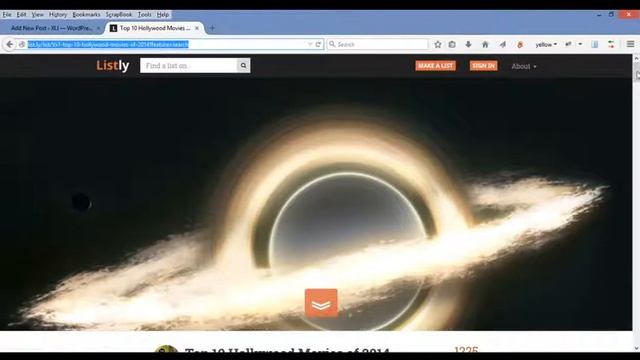Focus the browser Search box

tap(378, 44)
